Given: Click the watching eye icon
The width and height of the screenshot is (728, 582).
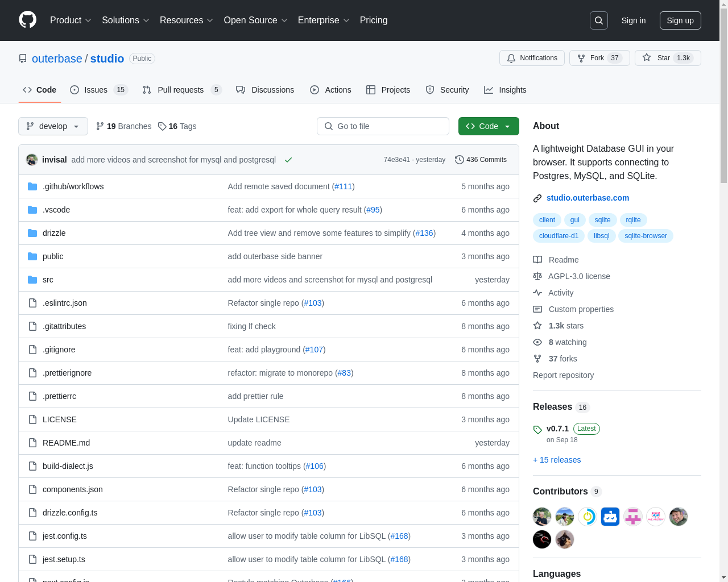Looking at the screenshot, I should pyautogui.click(x=537, y=342).
